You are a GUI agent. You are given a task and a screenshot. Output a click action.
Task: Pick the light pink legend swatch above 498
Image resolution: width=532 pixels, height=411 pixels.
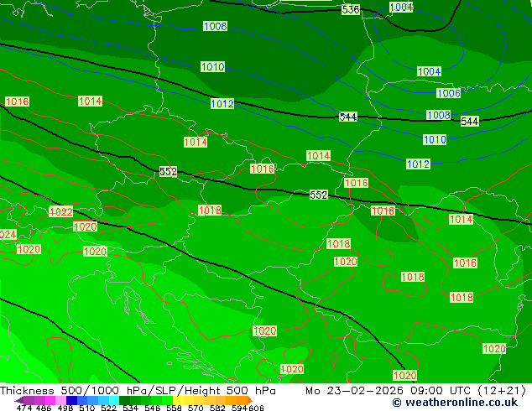(x=61, y=400)
